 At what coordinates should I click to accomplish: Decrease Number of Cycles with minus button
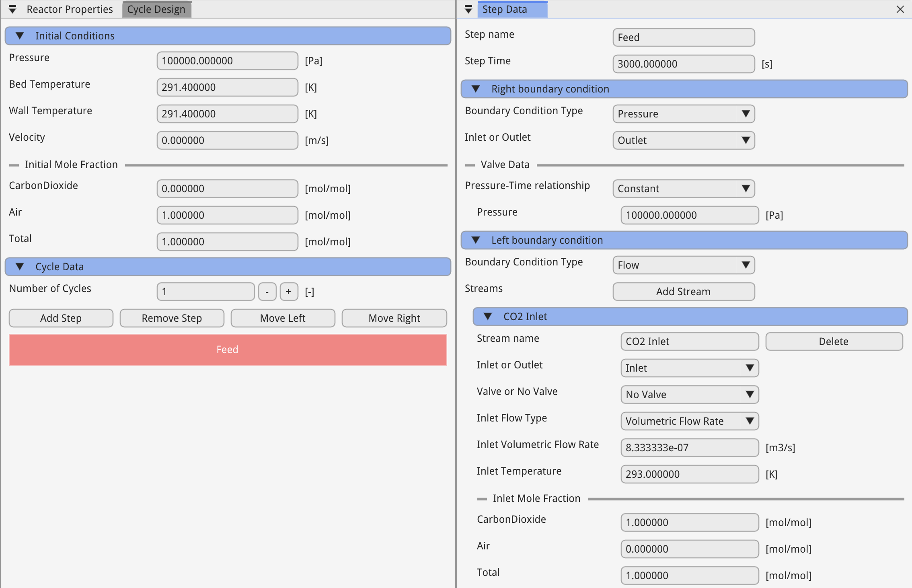point(267,292)
